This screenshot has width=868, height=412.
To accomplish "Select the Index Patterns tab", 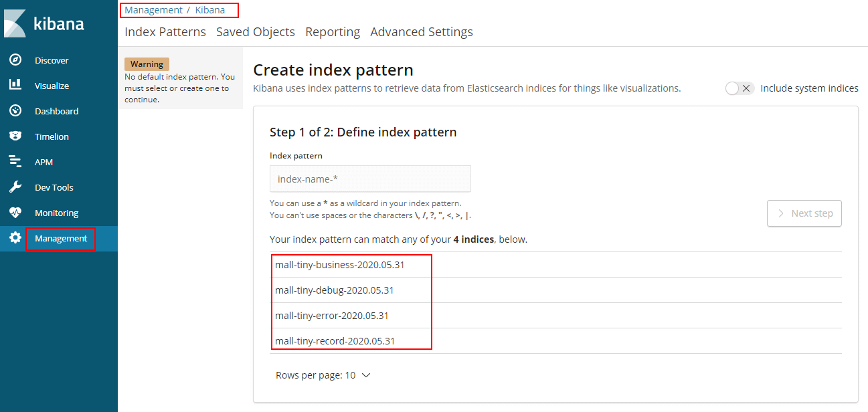I will pos(165,31).
